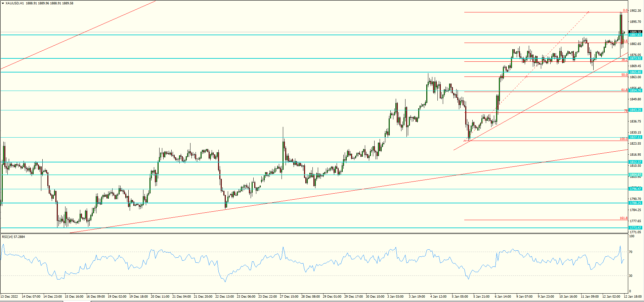Image resolution: width=644 pixels, height=302 pixels.
Task: Click the cyan resistance line at 1887.82
Action: click(x=302, y=35)
